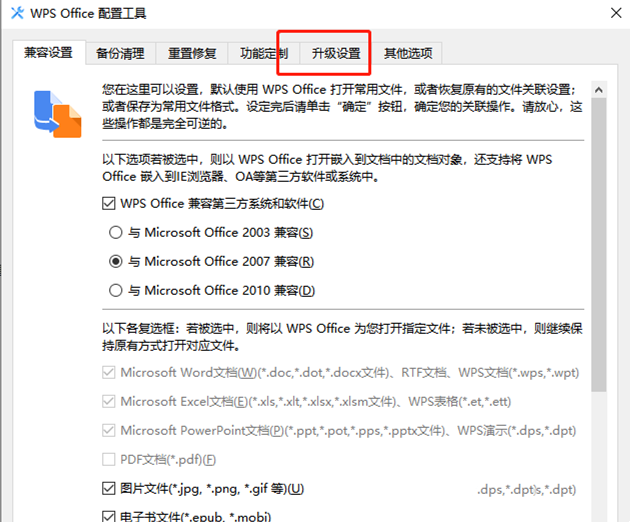The image size is (630, 522).
Task: Click the vertical scrollbar thumb
Action: (599, 244)
